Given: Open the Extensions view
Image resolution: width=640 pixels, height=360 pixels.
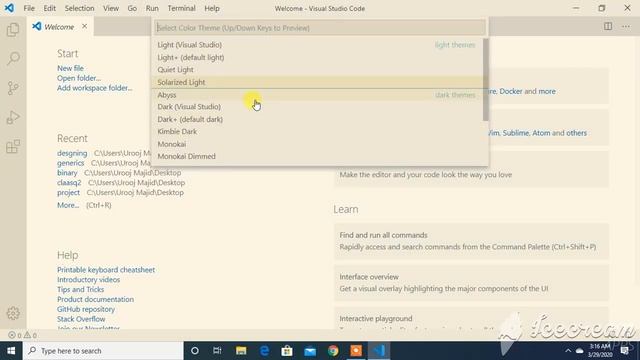Looking at the screenshot, I should pos(13,147).
